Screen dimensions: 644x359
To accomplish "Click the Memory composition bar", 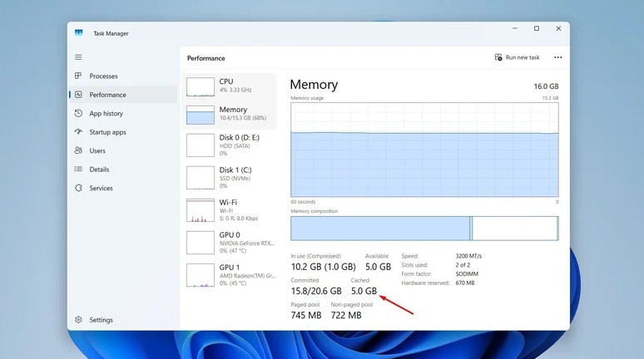I will pyautogui.click(x=424, y=228).
